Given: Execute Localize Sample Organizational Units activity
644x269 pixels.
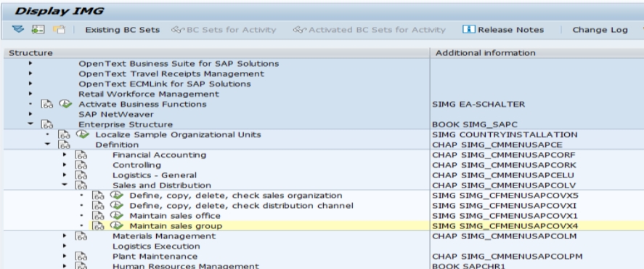Looking at the screenshot, I should pos(83,134).
